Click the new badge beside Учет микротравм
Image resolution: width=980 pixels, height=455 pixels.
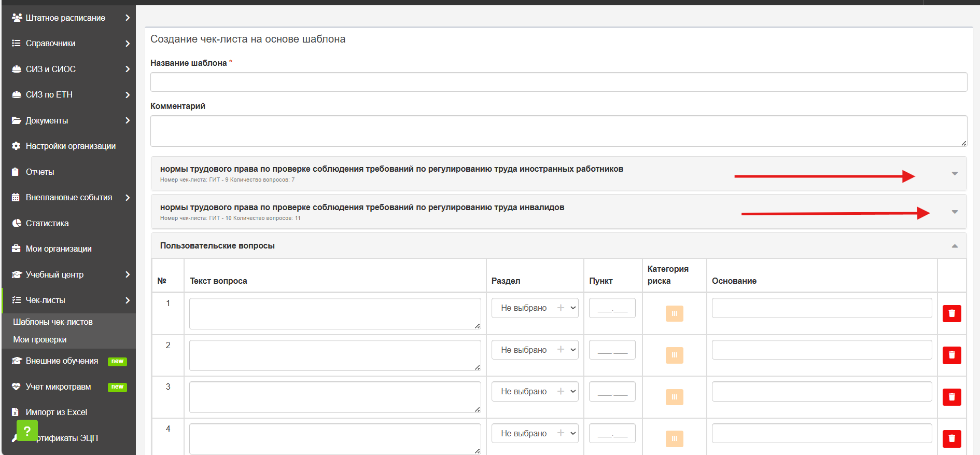click(x=117, y=387)
